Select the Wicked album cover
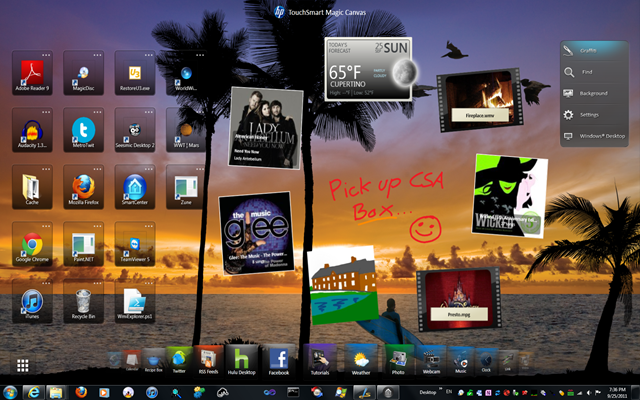 point(509,196)
